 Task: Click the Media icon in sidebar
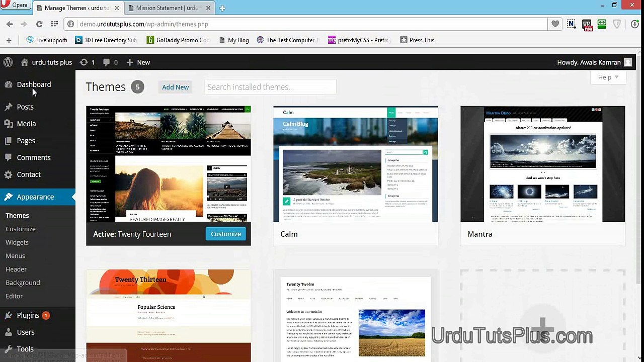click(x=9, y=124)
